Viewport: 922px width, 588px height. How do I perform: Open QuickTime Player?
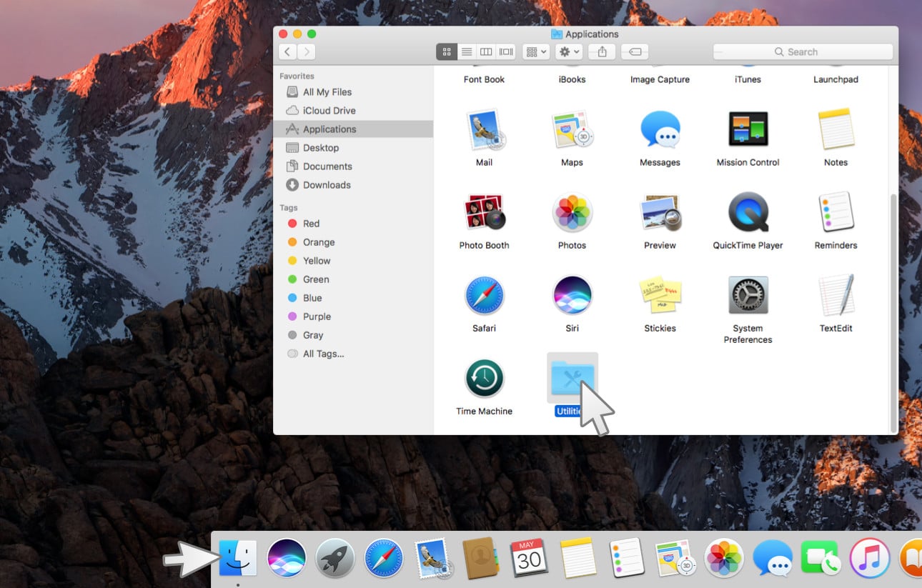tap(747, 213)
